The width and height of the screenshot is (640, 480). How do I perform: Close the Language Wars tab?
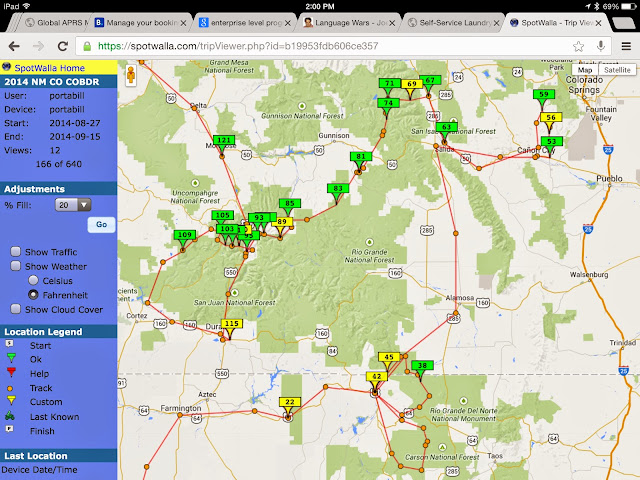392,23
